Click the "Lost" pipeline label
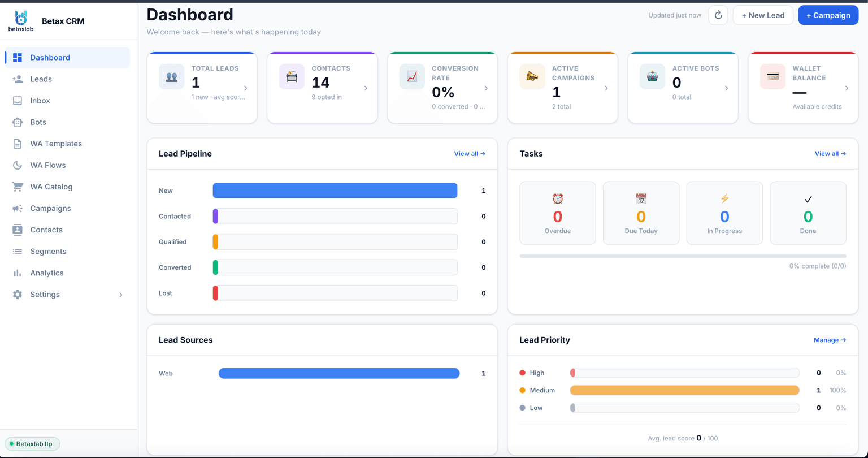 [166, 293]
